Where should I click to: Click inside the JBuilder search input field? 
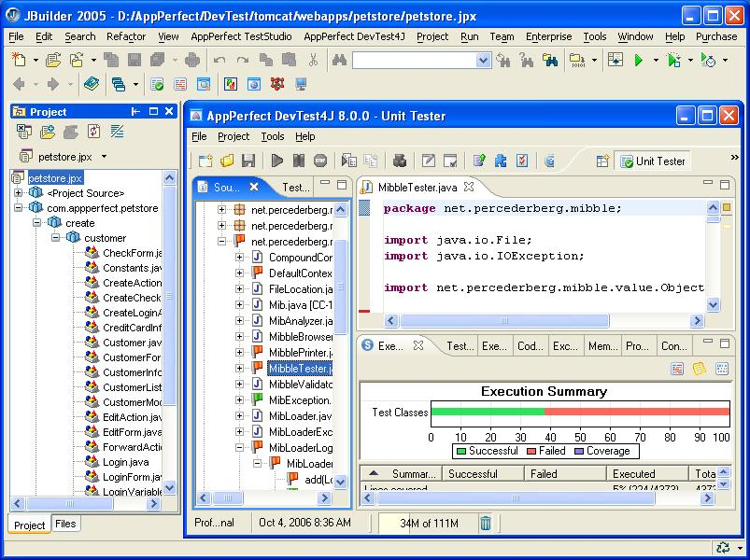point(414,61)
